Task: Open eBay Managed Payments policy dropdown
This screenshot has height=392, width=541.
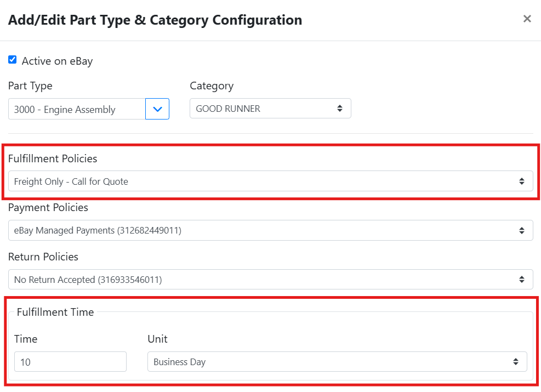Action: [271, 230]
